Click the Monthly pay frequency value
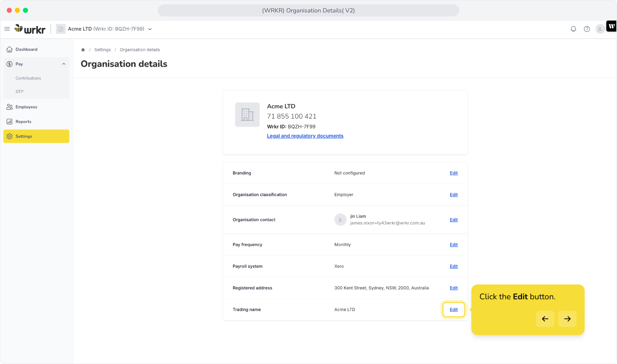Image resolution: width=617 pixels, height=364 pixels. tap(343, 245)
